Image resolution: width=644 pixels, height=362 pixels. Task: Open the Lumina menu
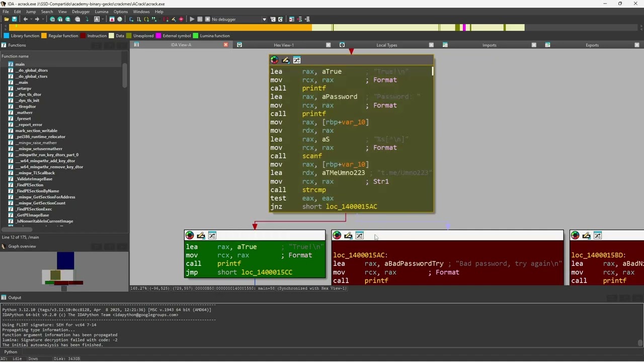coord(102,12)
